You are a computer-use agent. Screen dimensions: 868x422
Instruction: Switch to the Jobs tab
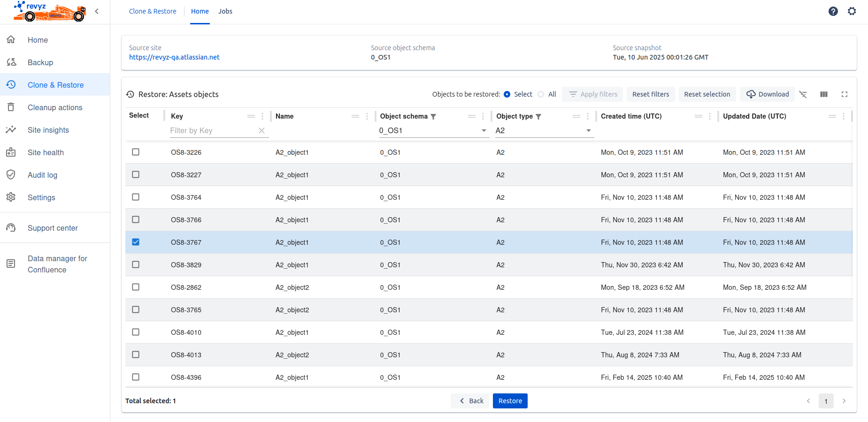(225, 11)
